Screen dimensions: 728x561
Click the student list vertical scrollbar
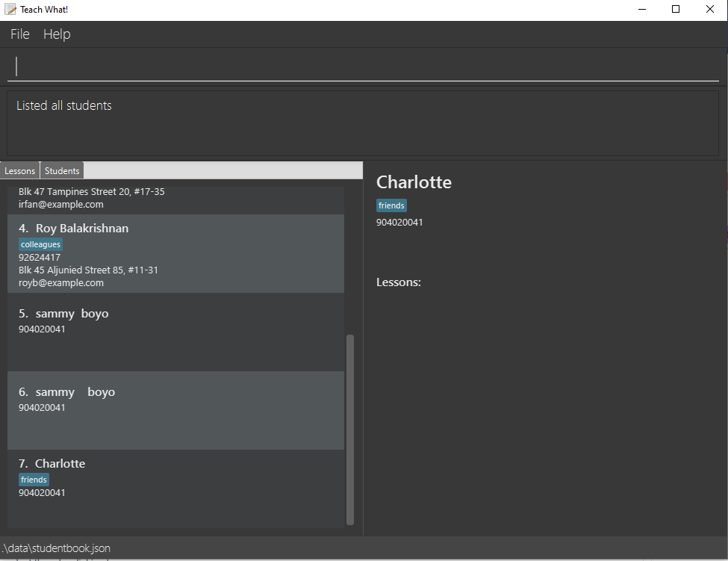point(350,430)
